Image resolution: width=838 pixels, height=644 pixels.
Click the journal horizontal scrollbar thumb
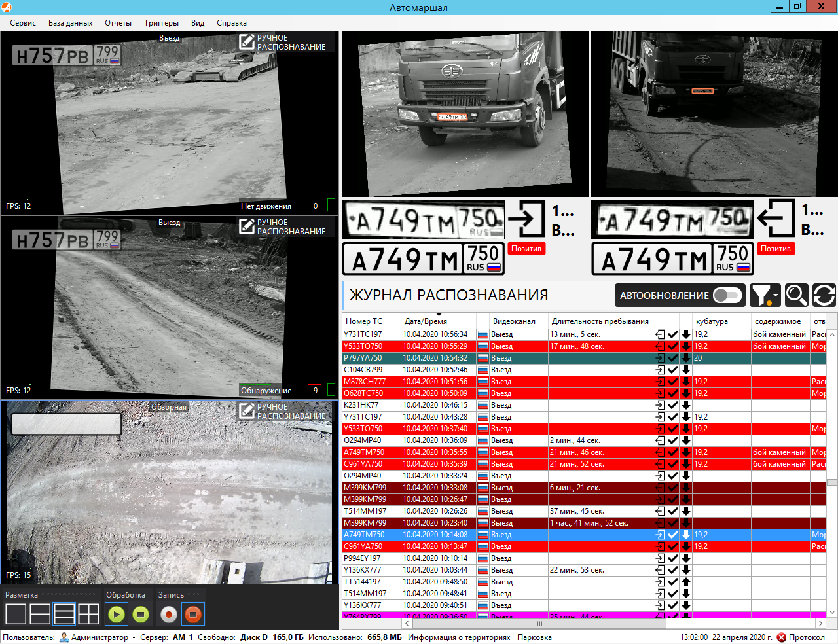(539, 624)
